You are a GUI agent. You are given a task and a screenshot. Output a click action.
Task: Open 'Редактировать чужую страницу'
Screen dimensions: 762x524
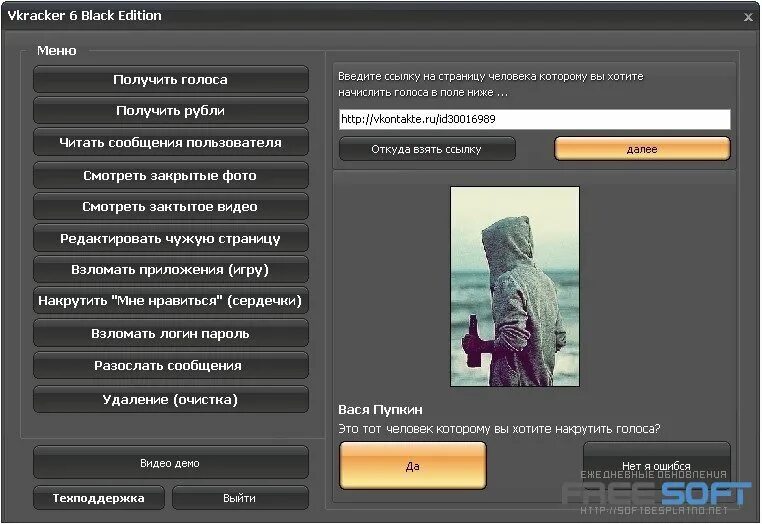click(x=171, y=239)
